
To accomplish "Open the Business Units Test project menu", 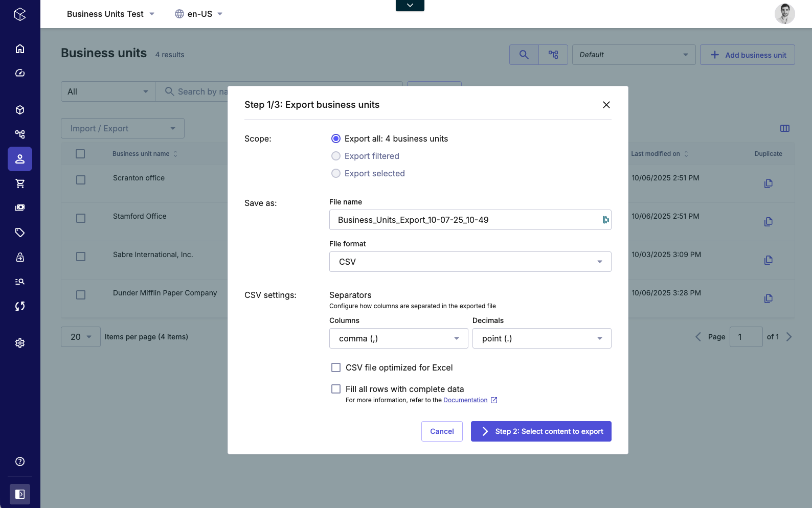I will 110,14.
